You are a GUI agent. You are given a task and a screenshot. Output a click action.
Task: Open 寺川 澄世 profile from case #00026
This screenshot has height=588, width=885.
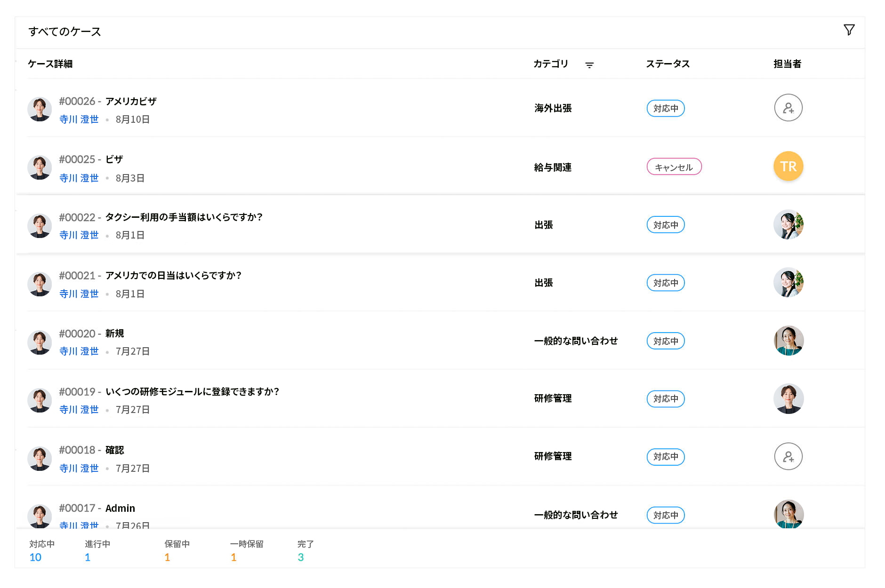[x=78, y=119]
